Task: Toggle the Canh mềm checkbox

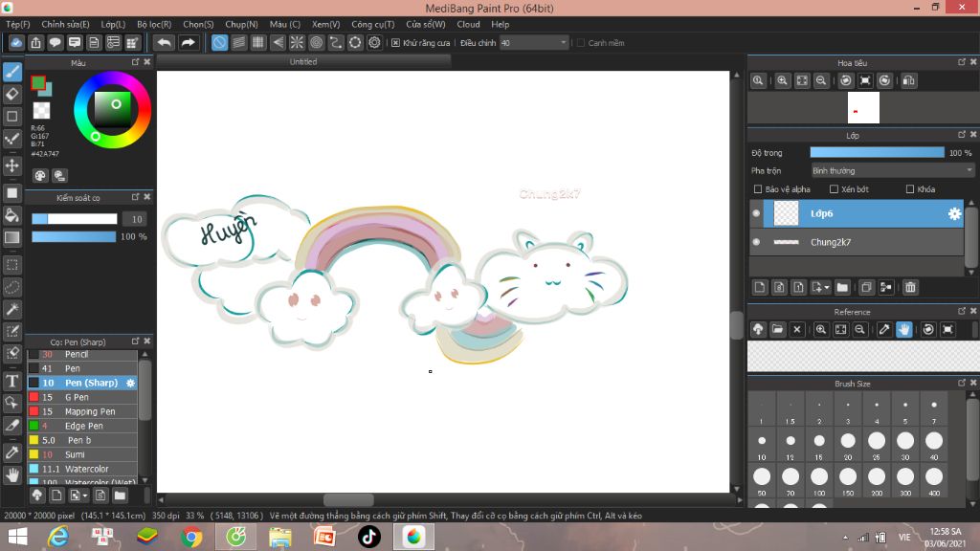Action: [581, 43]
